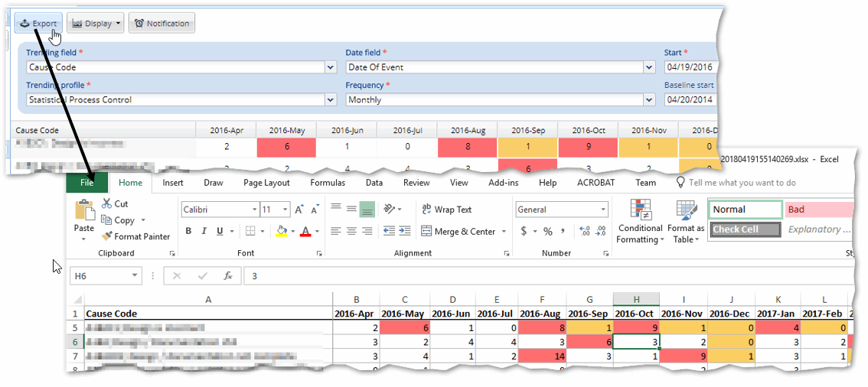Toggle the Percent Style number format
The image size is (868, 387).
click(548, 232)
